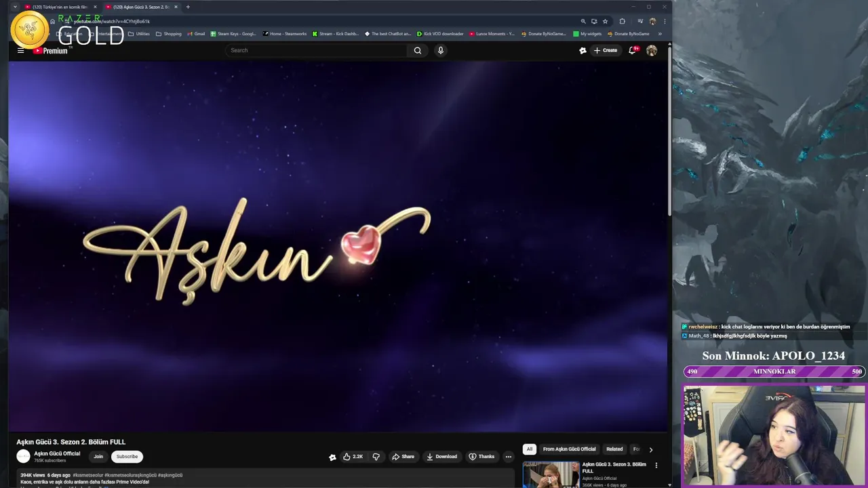This screenshot has height=488, width=868.
Task: Click the Download button
Action: (441, 457)
